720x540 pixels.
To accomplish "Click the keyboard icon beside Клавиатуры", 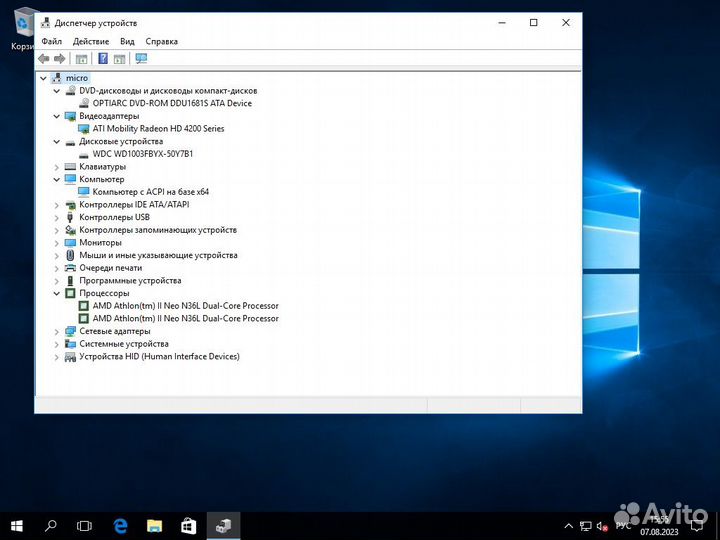I will [x=70, y=167].
